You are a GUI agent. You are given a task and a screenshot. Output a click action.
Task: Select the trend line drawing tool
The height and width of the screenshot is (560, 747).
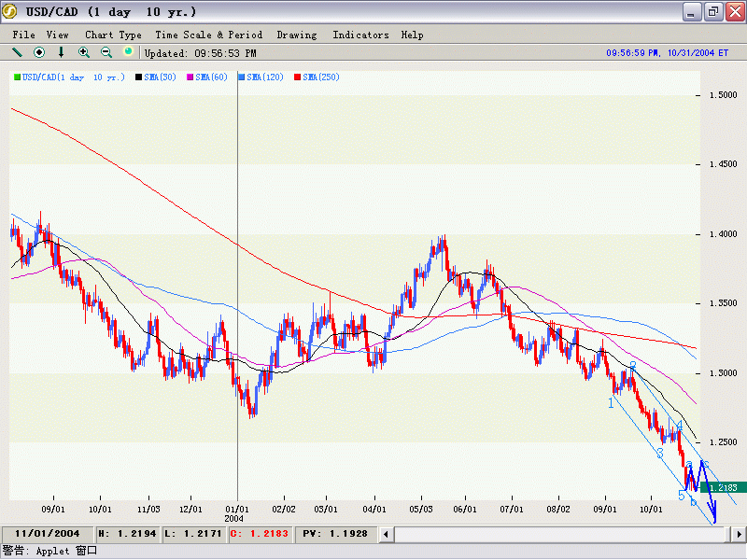coord(17,52)
